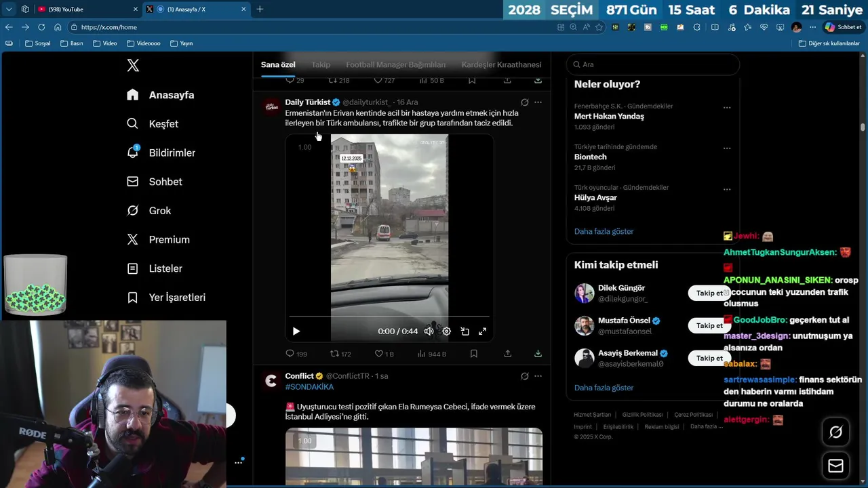
Task: Open Daily Türkist profile avatar
Action: (x=271, y=106)
